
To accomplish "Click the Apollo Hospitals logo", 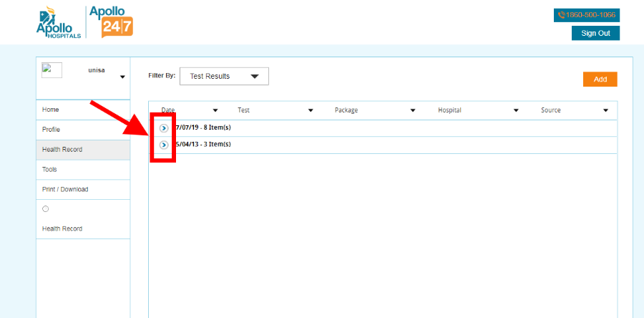I will tap(58, 22).
